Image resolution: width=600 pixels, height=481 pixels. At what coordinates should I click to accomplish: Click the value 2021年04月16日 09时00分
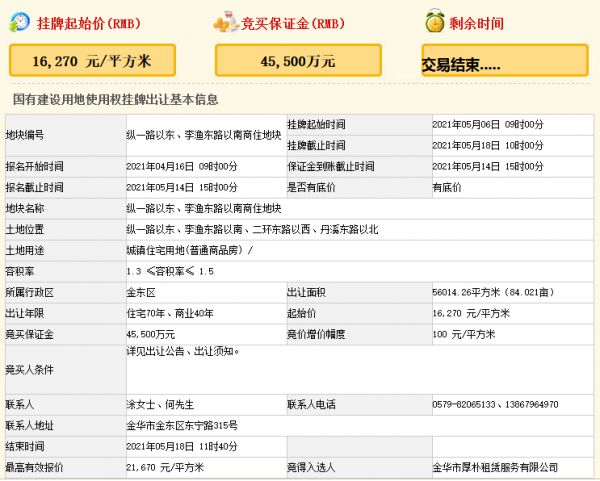[x=182, y=166]
